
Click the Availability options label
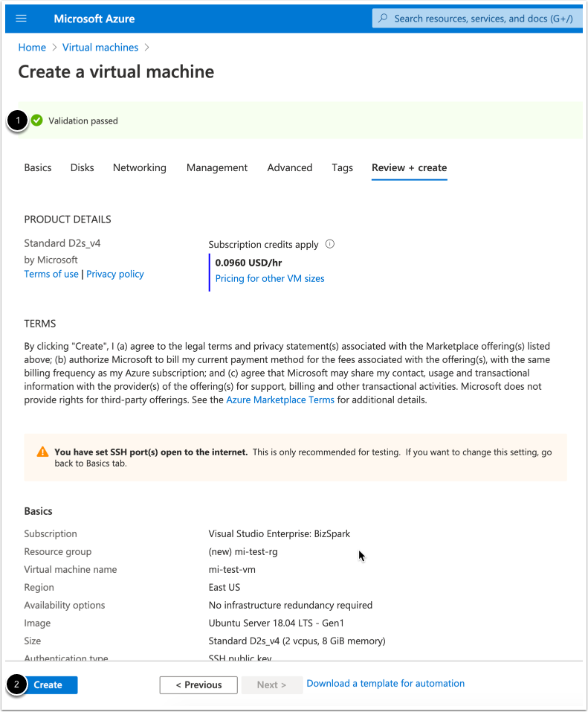tap(65, 605)
